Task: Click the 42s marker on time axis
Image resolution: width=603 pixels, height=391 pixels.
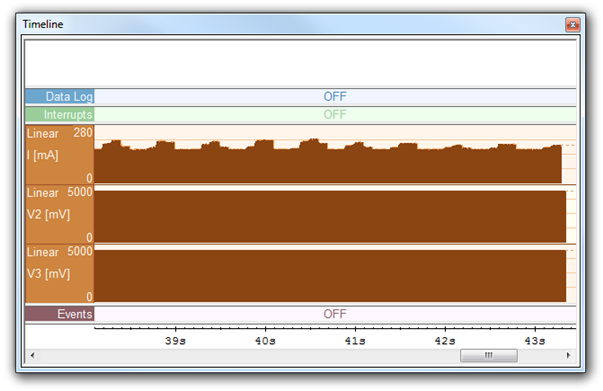Action: pyautogui.click(x=445, y=341)
